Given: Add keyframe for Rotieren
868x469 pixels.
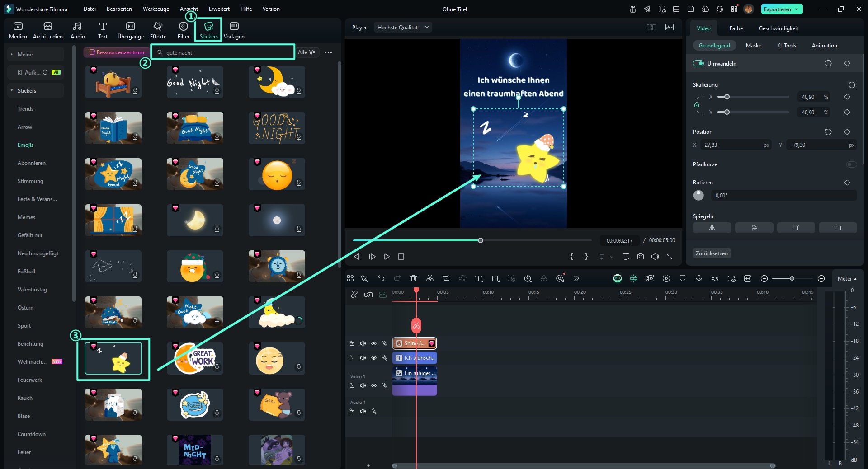Looking at the screenshot, I should click(x=847, y=183).
